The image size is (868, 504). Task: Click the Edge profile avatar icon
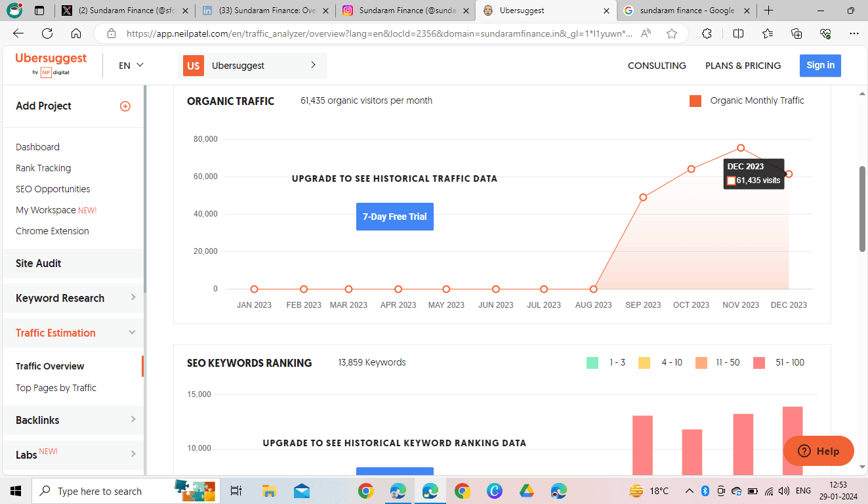pos(14,10)
